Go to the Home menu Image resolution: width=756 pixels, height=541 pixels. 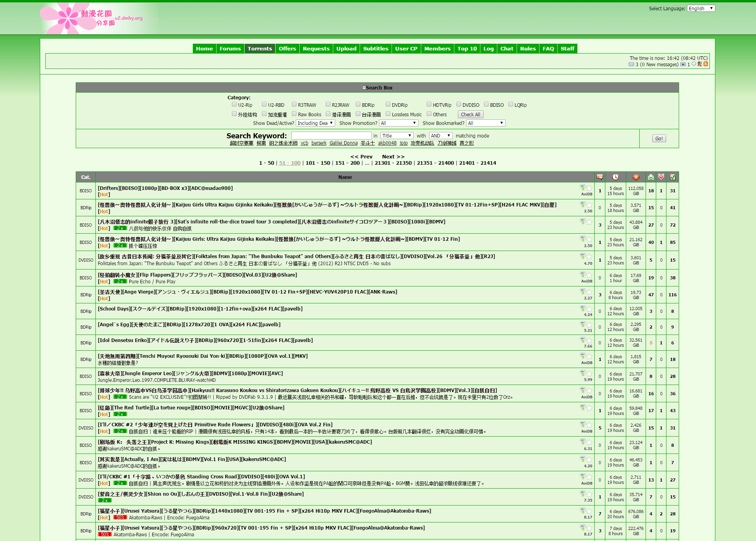(x=204, y=48)
